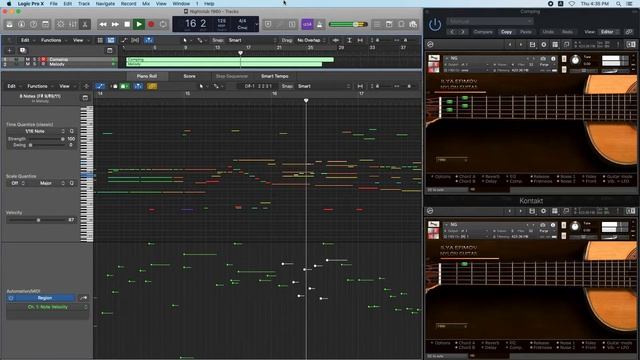Screen dimensions: 640x360
Task: Click top Kontakt save disk icon
Action: click(532, 44)
